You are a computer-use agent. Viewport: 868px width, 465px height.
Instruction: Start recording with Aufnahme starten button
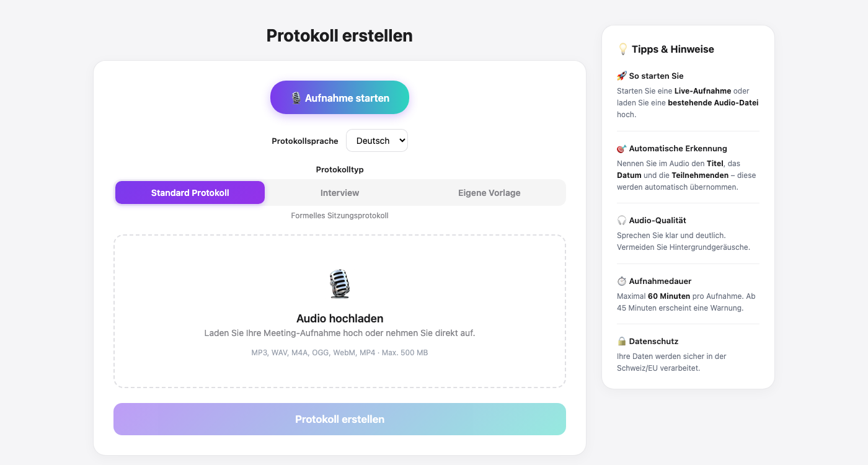pos(347,98)
